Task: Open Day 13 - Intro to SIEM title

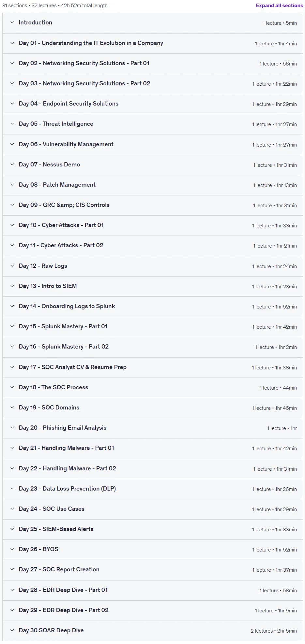Action: [x=48, y=286]
